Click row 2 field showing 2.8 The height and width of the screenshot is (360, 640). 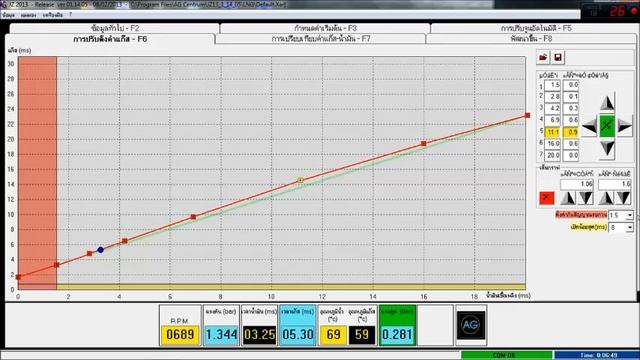552,97
